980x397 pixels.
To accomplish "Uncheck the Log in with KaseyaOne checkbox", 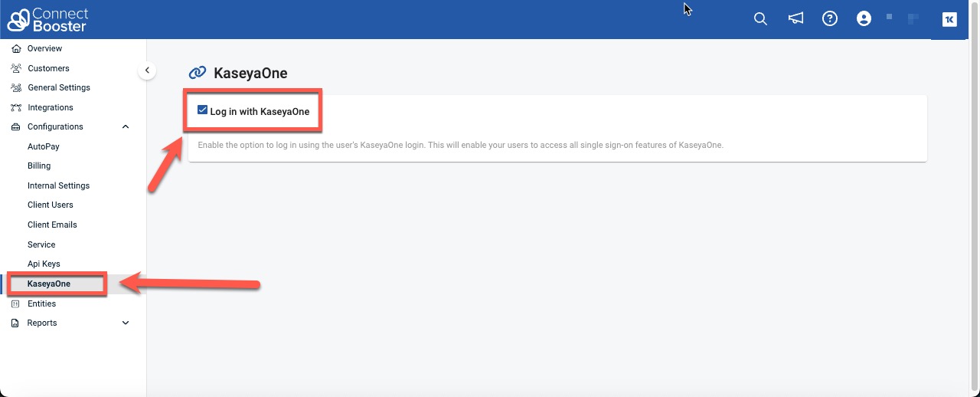I will (203, 110).
